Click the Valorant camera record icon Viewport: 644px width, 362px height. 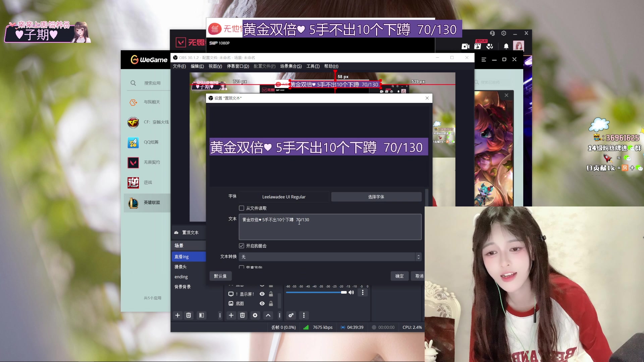(466, 46)
